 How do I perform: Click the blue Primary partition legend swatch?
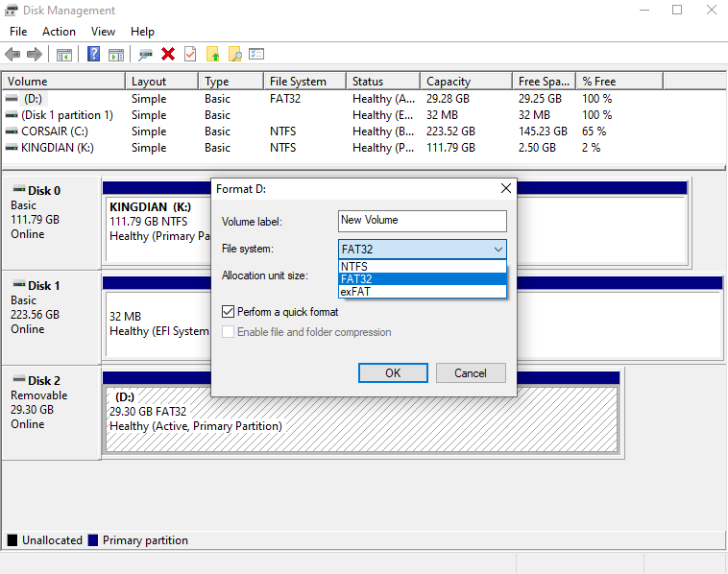93,540
